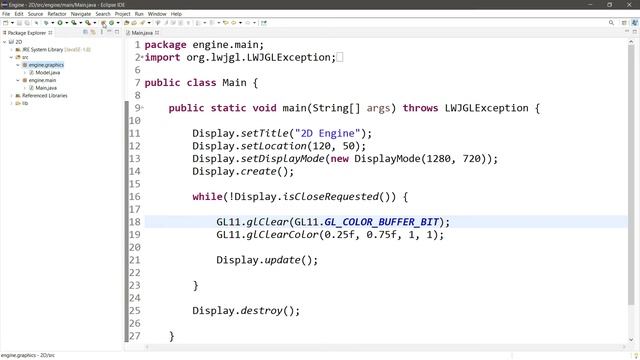Click the Open Task toolbar icon
Viewport: 640px width, 360px height.
[x=134, y=23]
